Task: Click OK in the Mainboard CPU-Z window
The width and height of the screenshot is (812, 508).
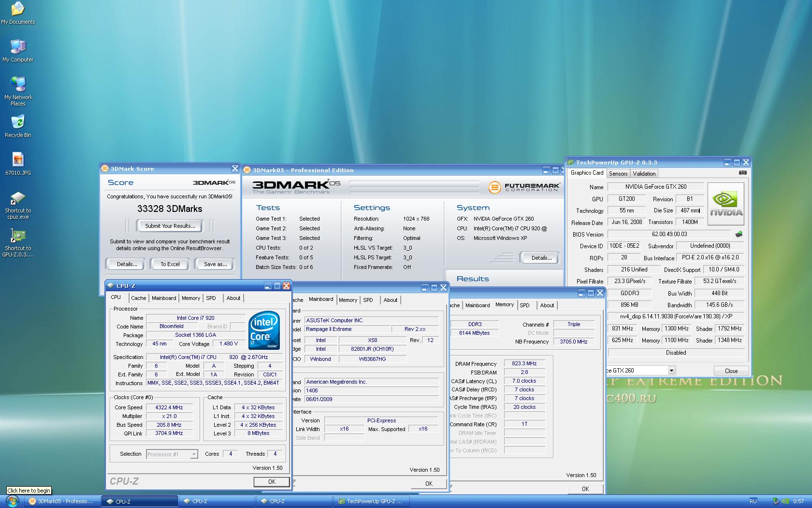Action: point(429,484)
